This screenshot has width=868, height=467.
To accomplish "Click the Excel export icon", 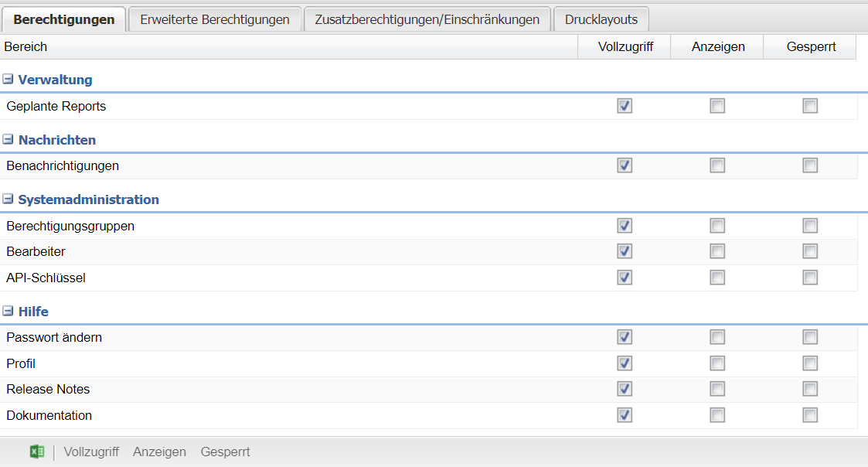I will pos(36,452).
